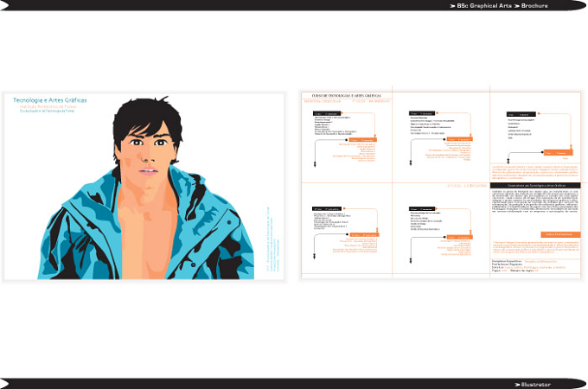This screenshot has width=588, height=389.
Task: Click the 'Saídas Profissionais' orange label
Action: click(x=560, y=234)
